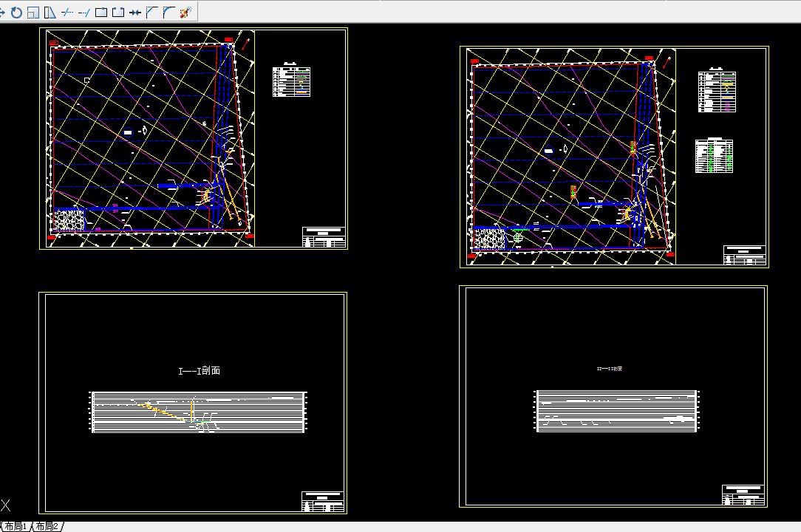Select the Rotate tool
This screenshot has height=532, width=801.
(16, 13)
